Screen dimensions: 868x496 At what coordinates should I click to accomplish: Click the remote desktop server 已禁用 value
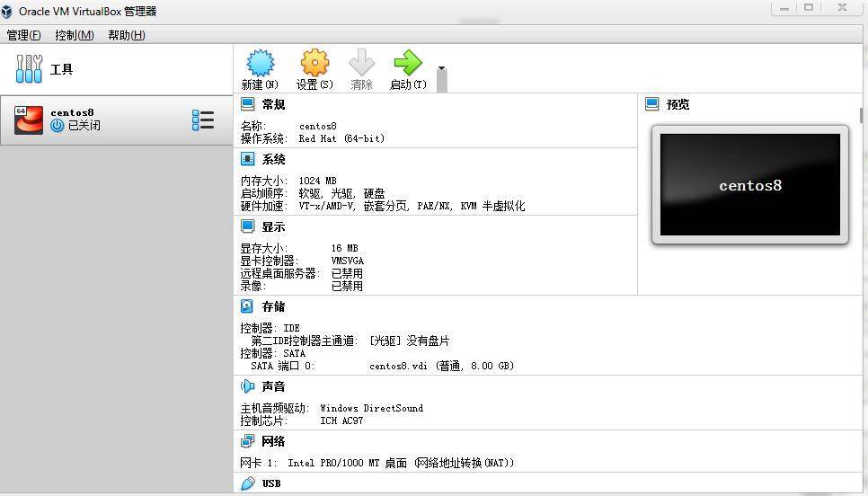(x=347, y=273)
